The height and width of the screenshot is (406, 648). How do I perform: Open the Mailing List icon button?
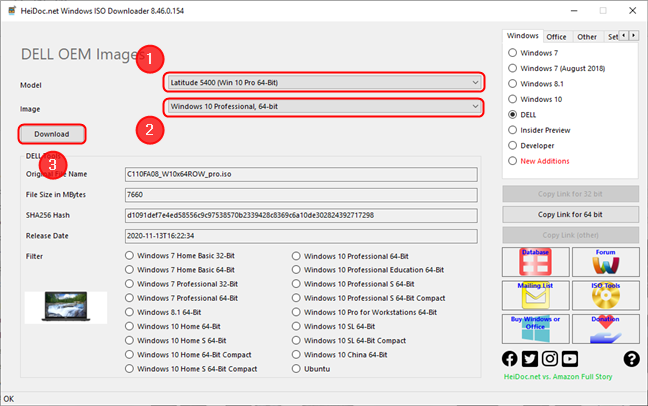(536, 296)
